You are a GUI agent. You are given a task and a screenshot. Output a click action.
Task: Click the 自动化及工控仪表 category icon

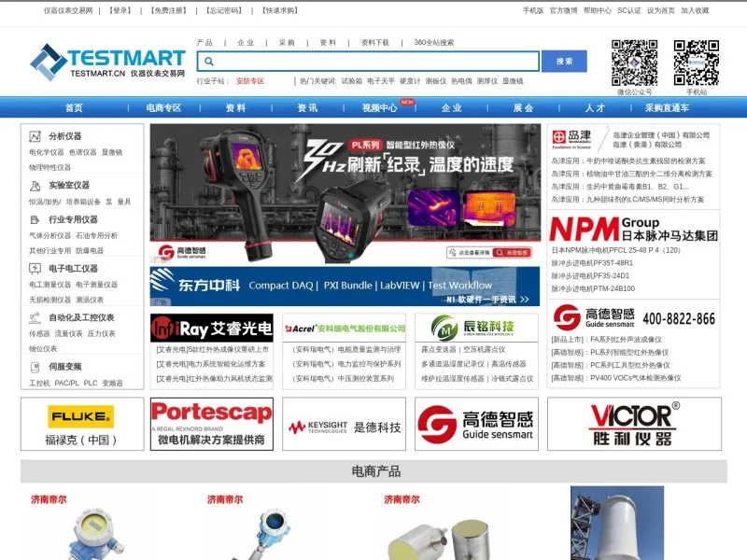click(x=35, y=317)
